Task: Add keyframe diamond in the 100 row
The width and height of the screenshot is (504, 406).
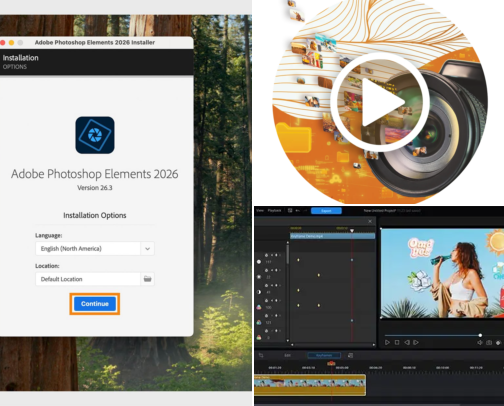Action: point(276,300)
